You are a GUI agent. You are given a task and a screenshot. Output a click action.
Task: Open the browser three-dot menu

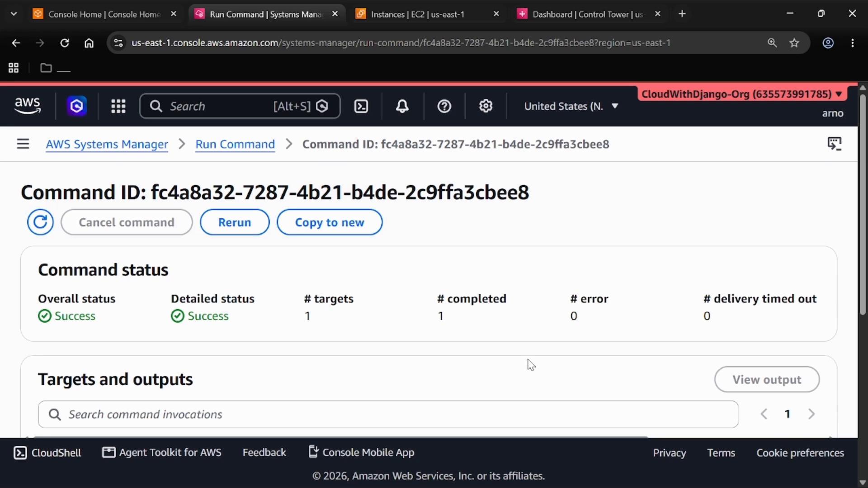pyautogui.click(x=853, y=43)
